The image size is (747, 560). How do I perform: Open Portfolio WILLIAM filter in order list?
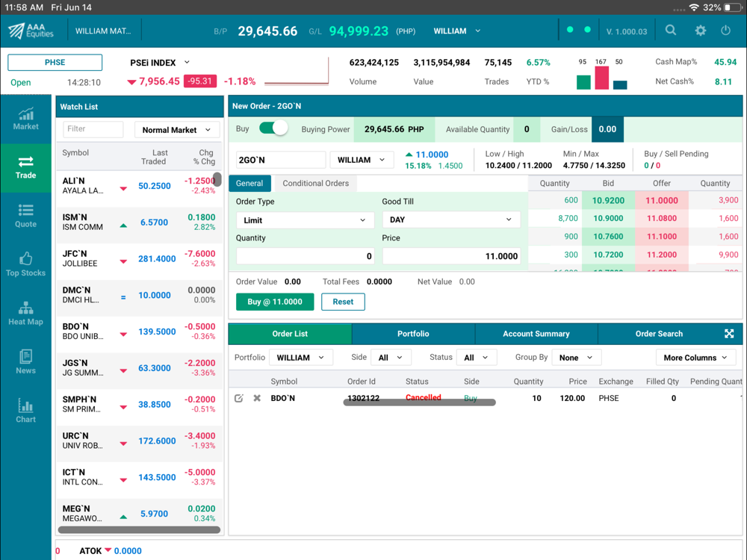click(x=300, y=358)
